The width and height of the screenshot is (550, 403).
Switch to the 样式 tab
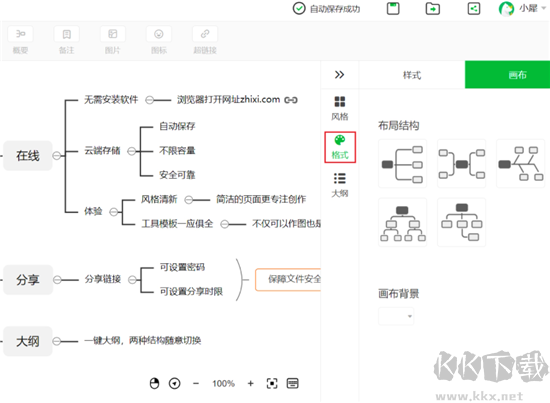click(412, 75)
